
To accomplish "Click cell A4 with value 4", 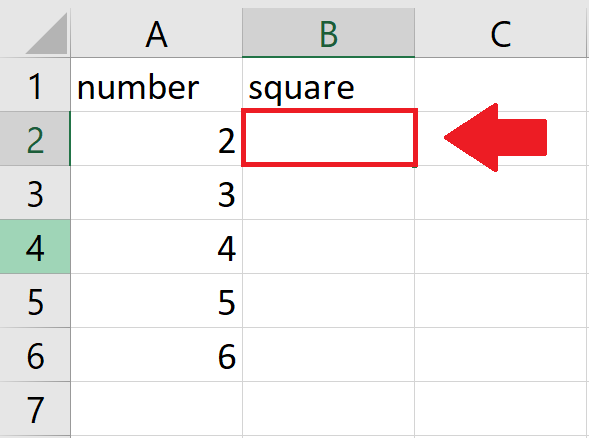I will 156,247.
